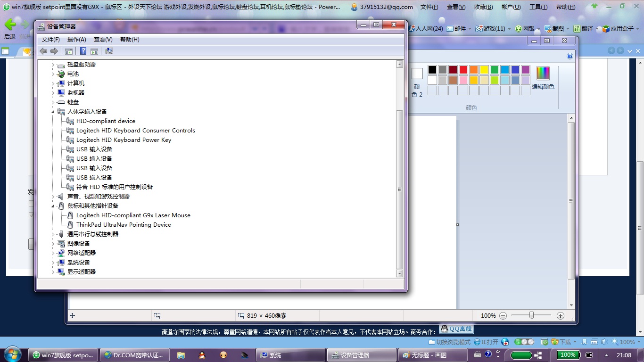Click the battery (电池) category icon
The height and width of the screenshot is (362, 644).
(x=61, y=74)
